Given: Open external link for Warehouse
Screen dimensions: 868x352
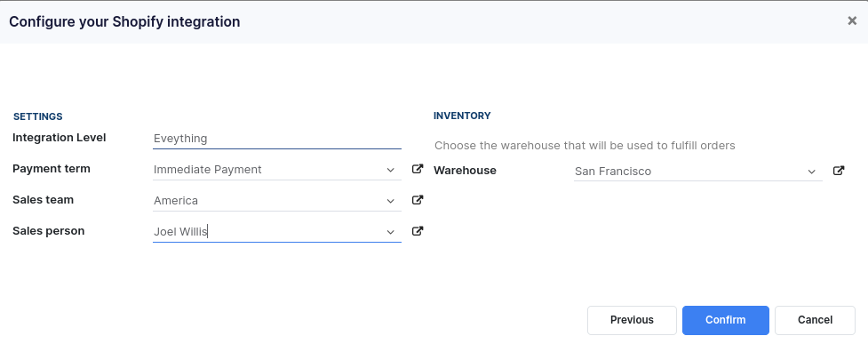Looking at the screenshot, I should click(x=839, y=171).
